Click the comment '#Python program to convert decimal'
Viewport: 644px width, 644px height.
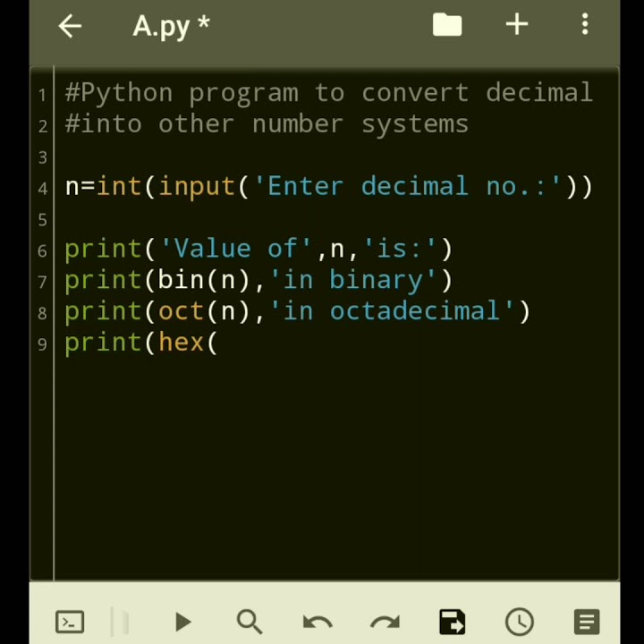point(328,93)
